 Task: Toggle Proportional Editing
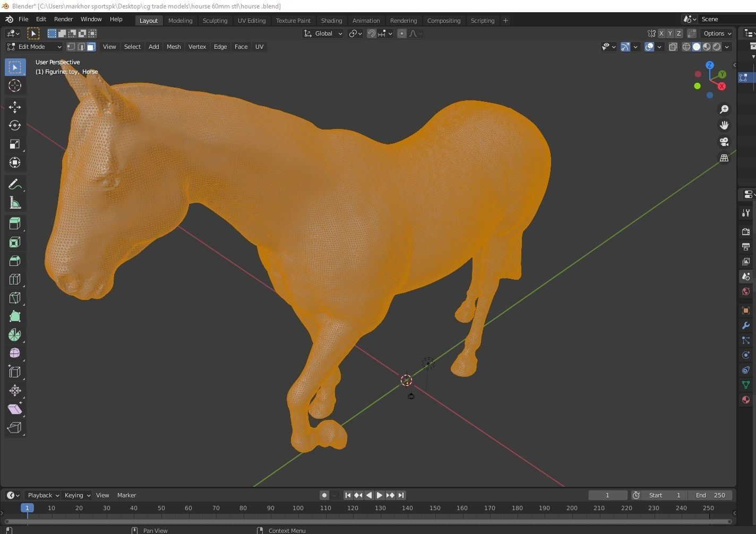click(x=402, y=33)
